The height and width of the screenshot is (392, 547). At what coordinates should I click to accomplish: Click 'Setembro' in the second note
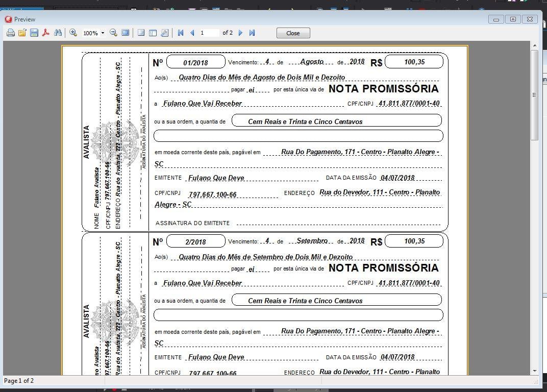click(312, 241)
